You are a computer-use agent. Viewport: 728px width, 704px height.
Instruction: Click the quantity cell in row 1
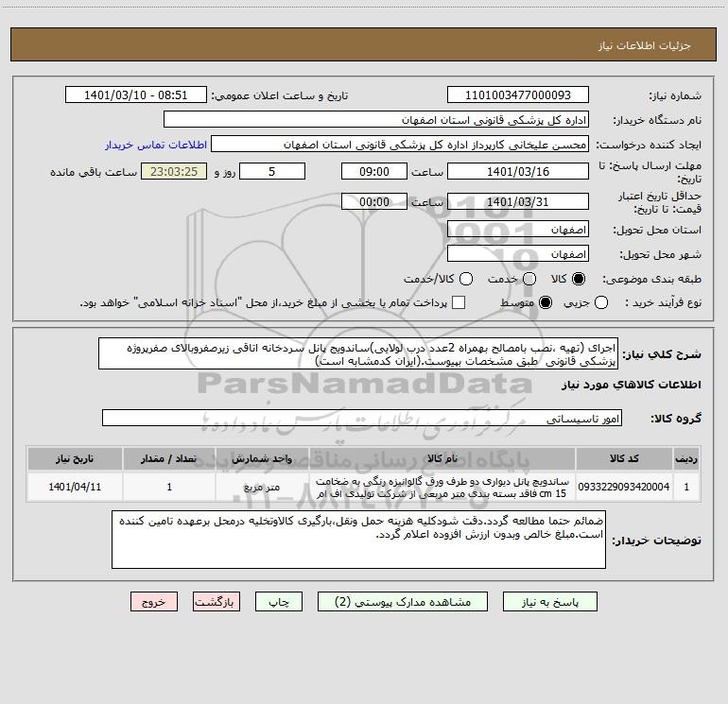pos(169,487)
